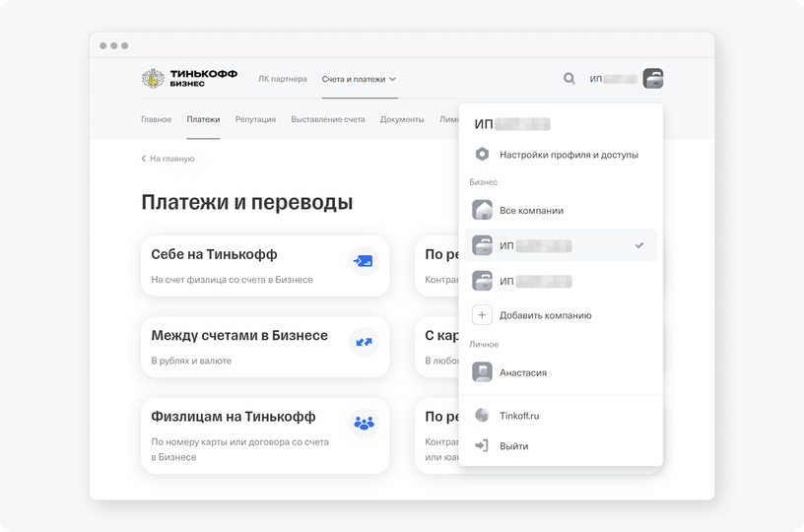
Task: Click the card transfer icon on Себе на Тинькофф
Action: coord(364,261)
